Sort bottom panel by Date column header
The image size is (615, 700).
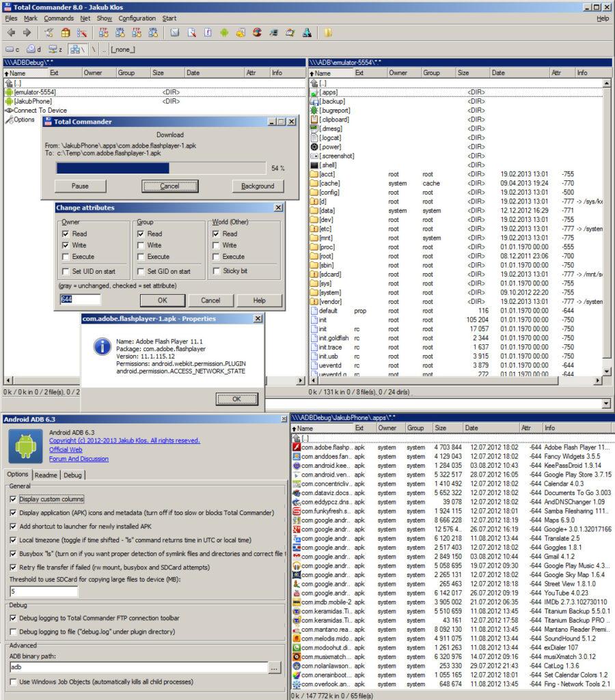point(491,428)
